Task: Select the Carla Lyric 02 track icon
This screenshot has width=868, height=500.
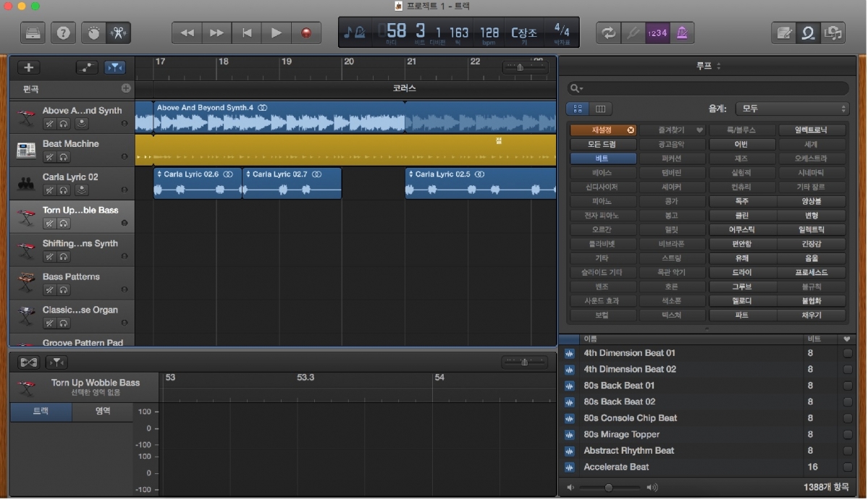Action: [x=26, y=183]
